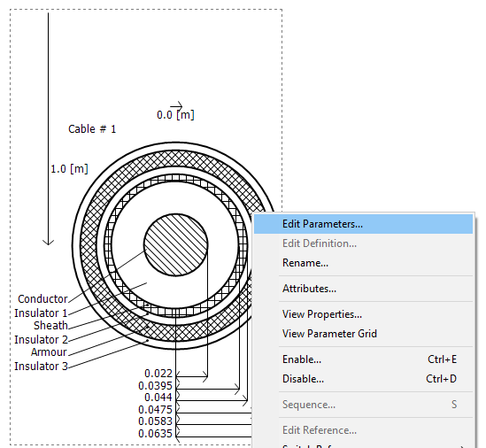Screen dimensions: 486x448
Task: Click the Insulator 1 label
Action: 41,313
